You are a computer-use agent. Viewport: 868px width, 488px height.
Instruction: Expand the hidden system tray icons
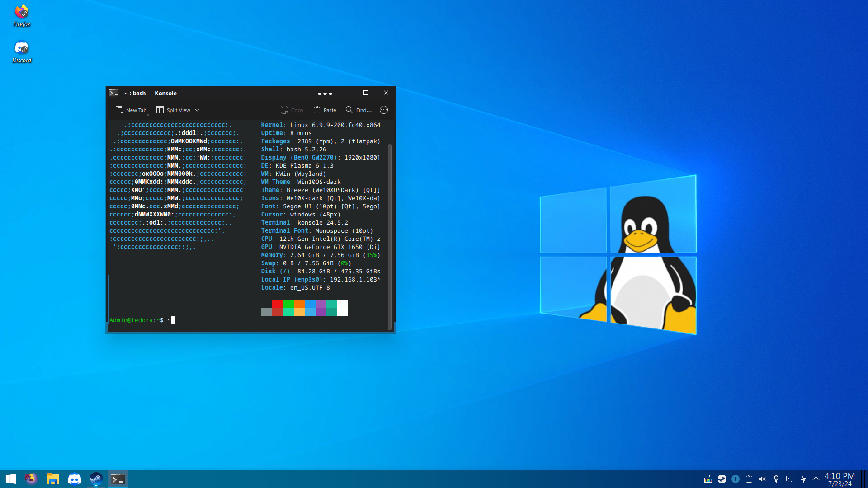(x=816, y=479)
